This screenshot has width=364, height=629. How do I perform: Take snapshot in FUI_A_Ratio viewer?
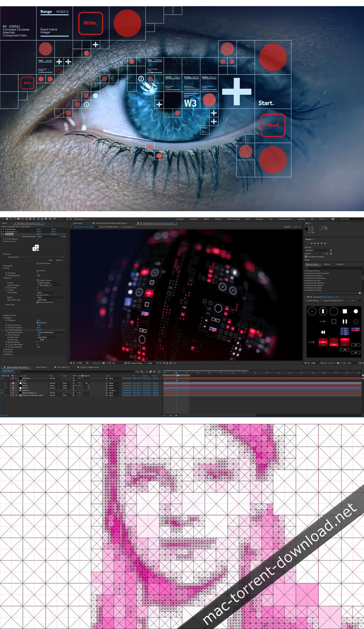coord(338,363)
